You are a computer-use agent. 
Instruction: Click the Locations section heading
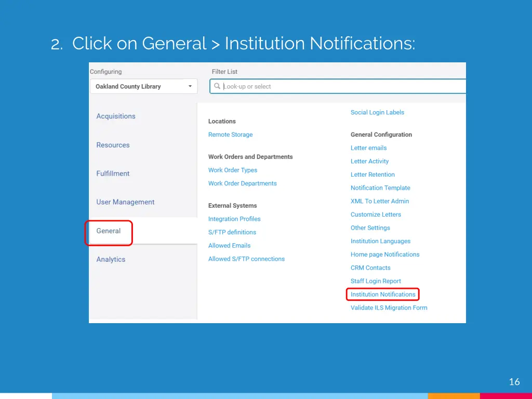pos(222,121)
